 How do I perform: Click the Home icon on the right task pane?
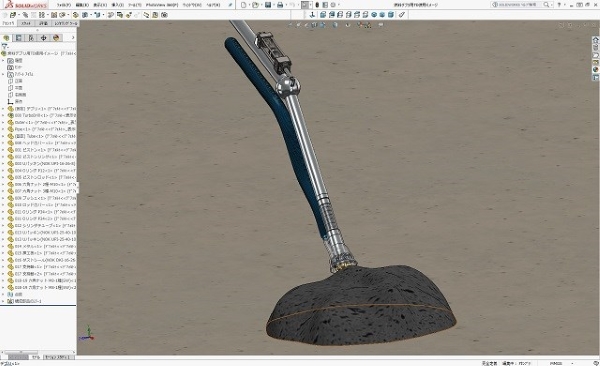[x=596, y=40]
